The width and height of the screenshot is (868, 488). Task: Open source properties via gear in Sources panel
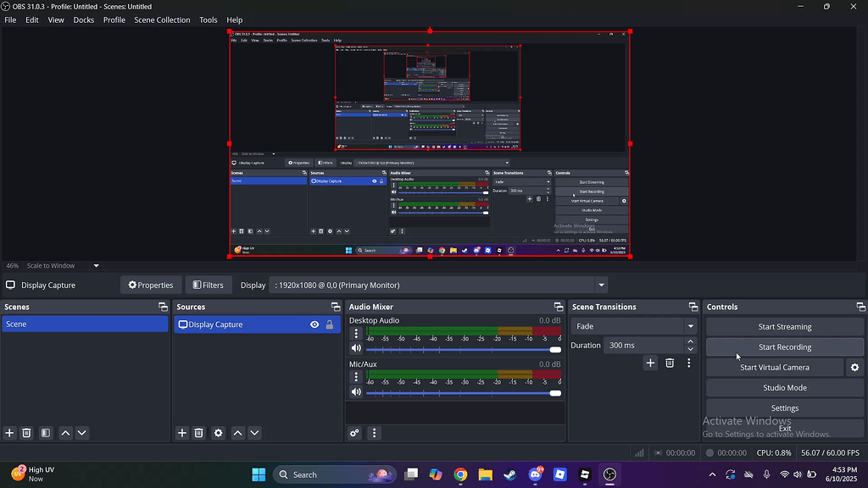point(218,433)
